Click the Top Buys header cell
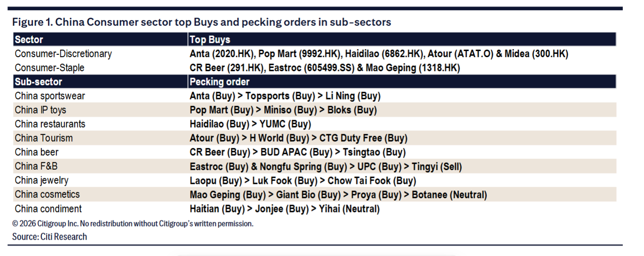The height and width of the screenshot is (256, 644). pyautogui.click(x=210, y=40)
